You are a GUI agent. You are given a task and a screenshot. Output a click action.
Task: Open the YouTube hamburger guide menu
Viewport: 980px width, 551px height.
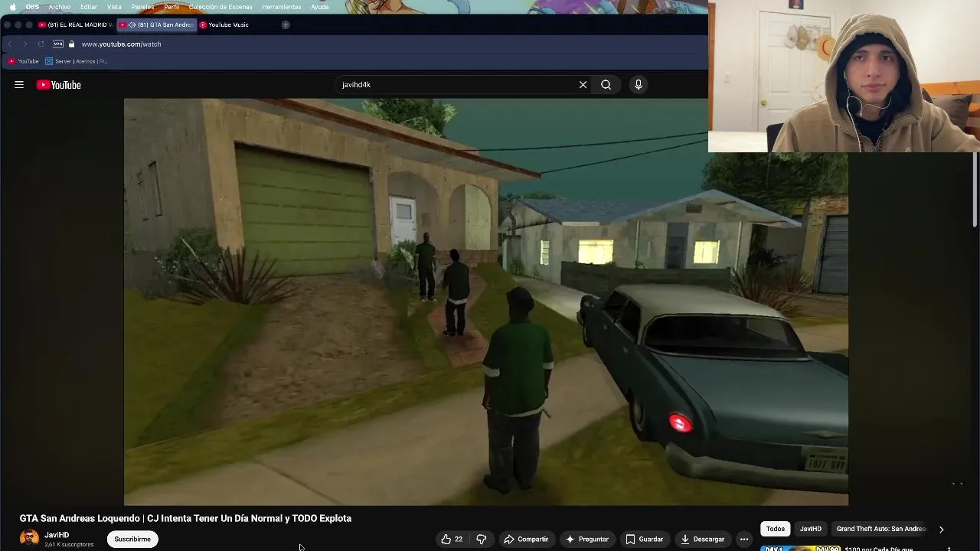19,85
